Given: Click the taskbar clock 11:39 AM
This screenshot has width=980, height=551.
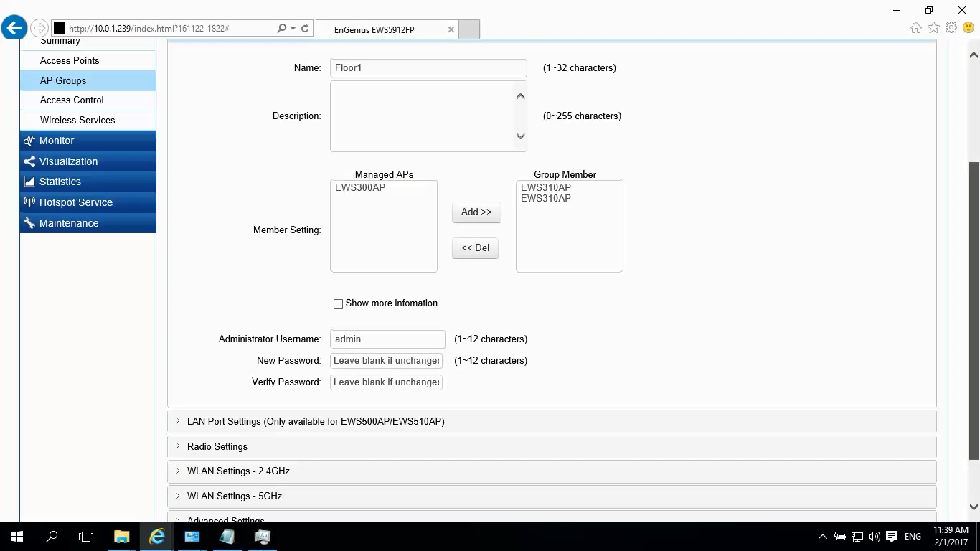Looking at the screenshot, I should click(951, 530).
